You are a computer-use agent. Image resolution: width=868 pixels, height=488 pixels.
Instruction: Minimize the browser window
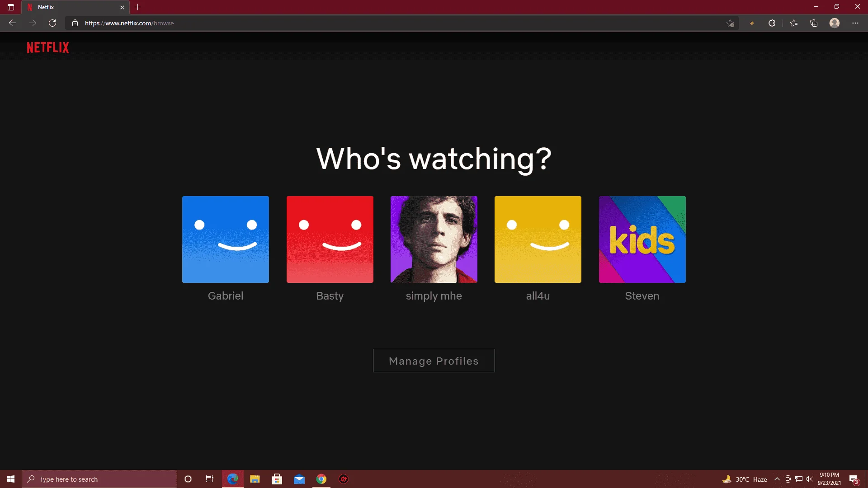816,7
